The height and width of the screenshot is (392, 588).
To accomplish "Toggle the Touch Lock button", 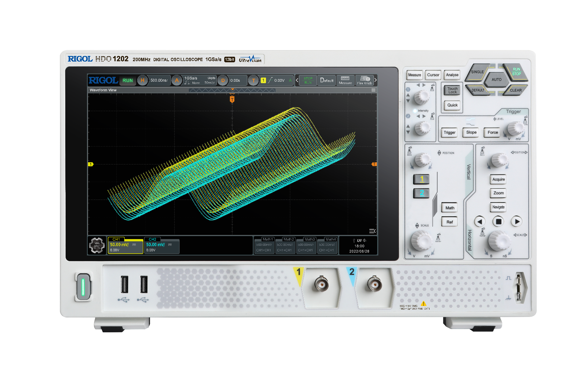I will pyautogui.click(x=452, y=90).
